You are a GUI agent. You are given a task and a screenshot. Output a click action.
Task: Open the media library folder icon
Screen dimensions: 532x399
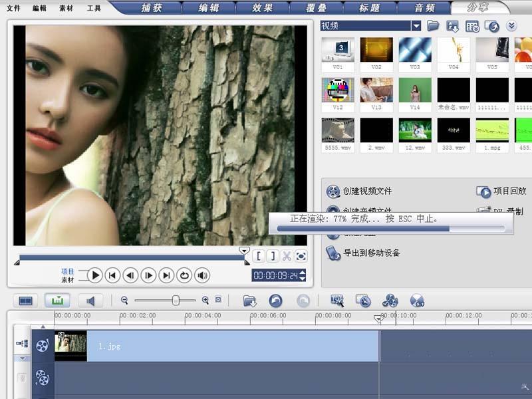coord(433,25)
